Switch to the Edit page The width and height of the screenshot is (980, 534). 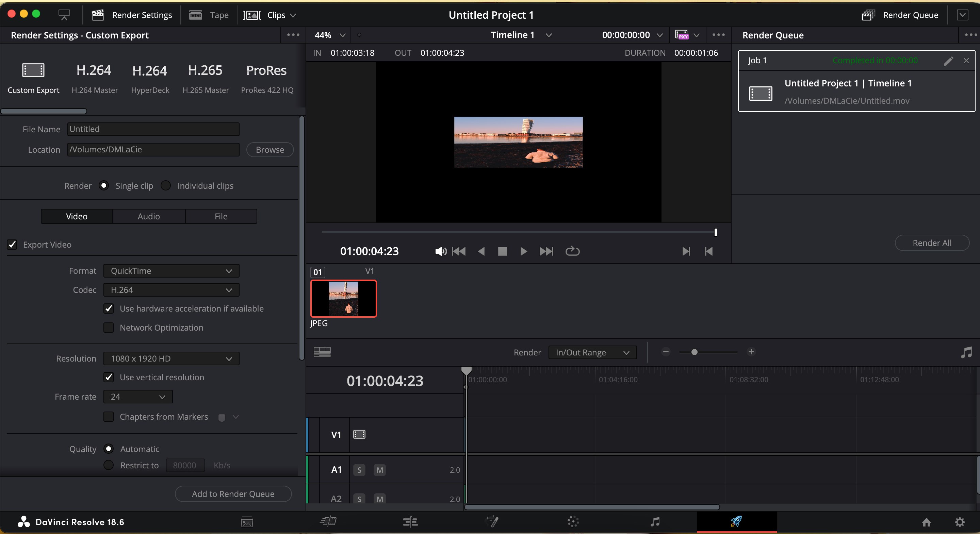click(410, 522)
